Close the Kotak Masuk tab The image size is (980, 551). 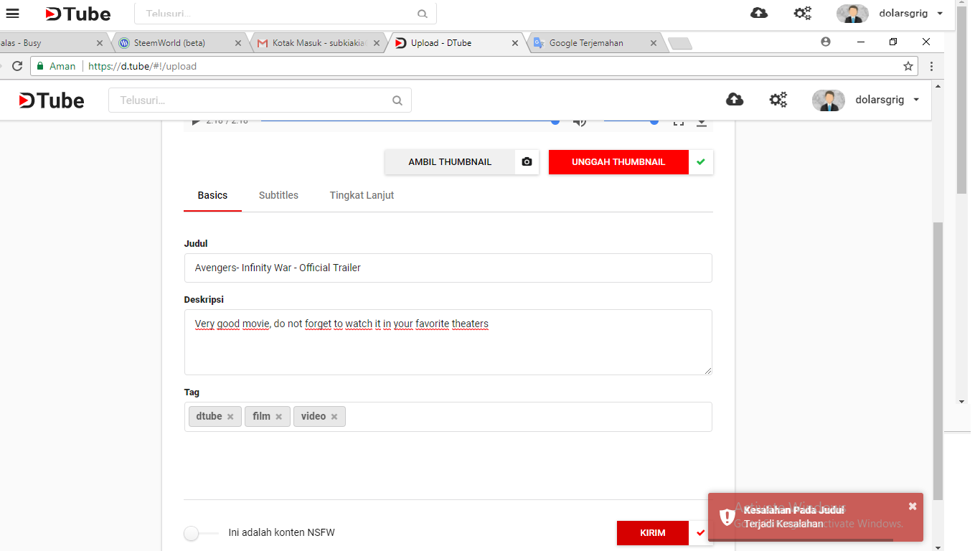click(x=377, y=43)
